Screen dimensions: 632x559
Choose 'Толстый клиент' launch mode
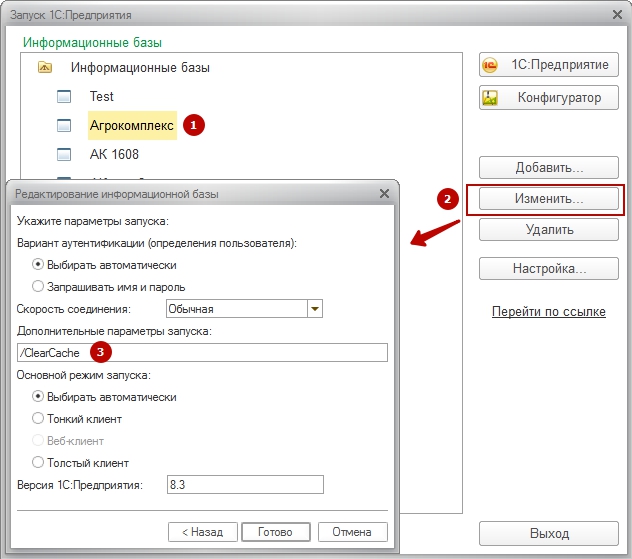point(38,463)
